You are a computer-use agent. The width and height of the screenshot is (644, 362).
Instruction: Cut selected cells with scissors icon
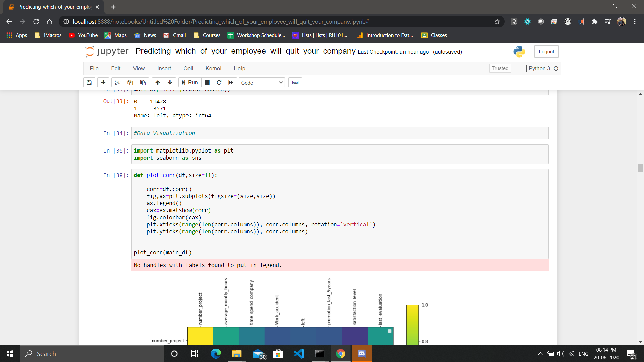pos(117,82)
